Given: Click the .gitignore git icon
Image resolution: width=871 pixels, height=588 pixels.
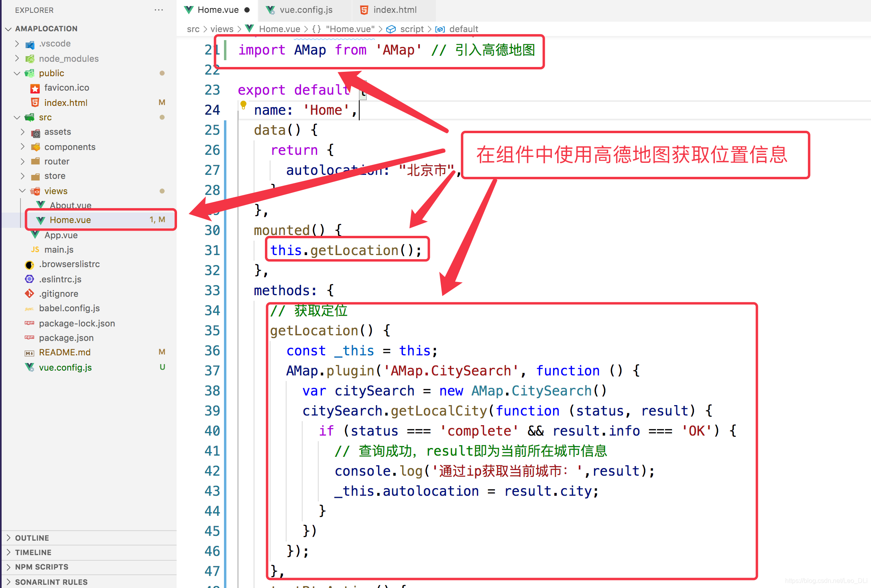Looking at the screenshot, I should point(30,294).
